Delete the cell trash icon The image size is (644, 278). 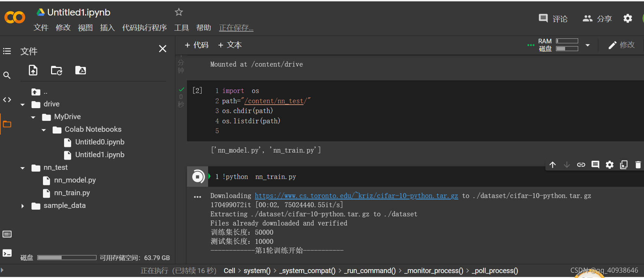tap(638, 165)
